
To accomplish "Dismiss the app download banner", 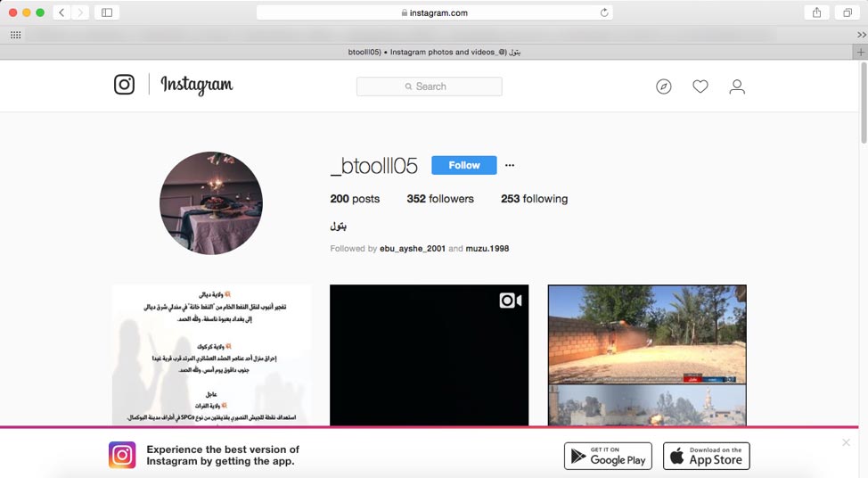I will [x=846, y=443].
